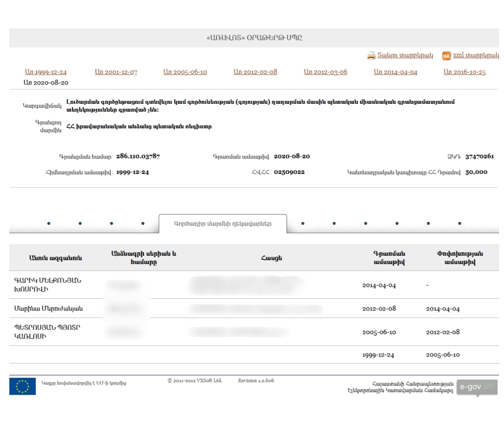Click the printer icon for print version
Image resolution: width=504 pixels, height=426 pixels.
coord(371,56)
